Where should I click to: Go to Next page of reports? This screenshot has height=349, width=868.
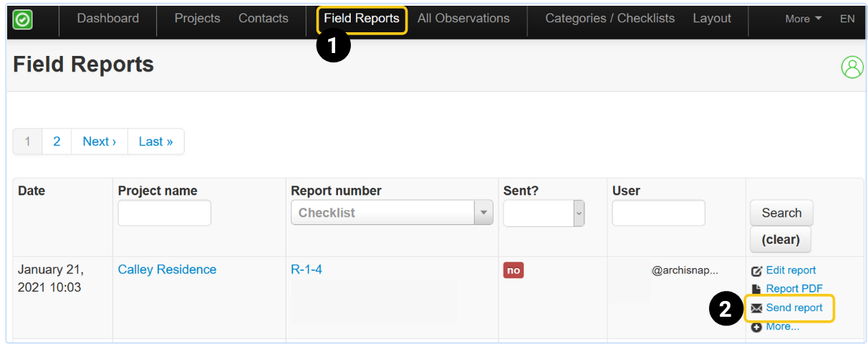tap(100, 141)
